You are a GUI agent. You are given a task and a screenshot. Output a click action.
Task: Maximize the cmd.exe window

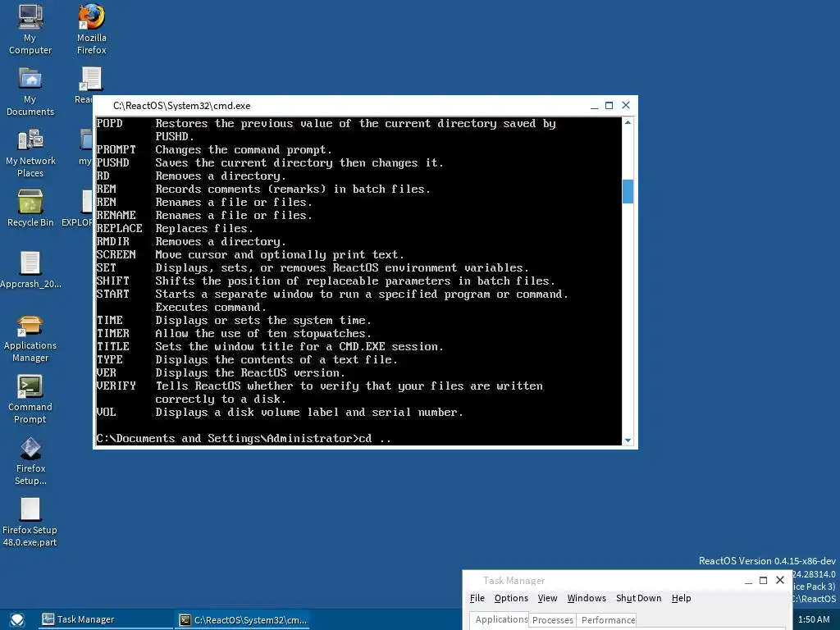609,106
